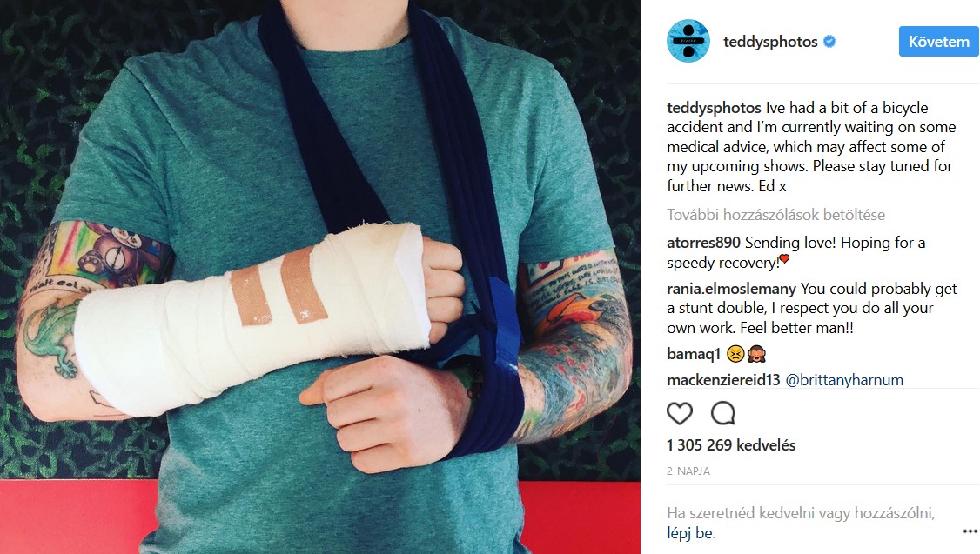The image size is (980, 554).
Task: Click the heart like icon
Action: (x=680, y=413)
